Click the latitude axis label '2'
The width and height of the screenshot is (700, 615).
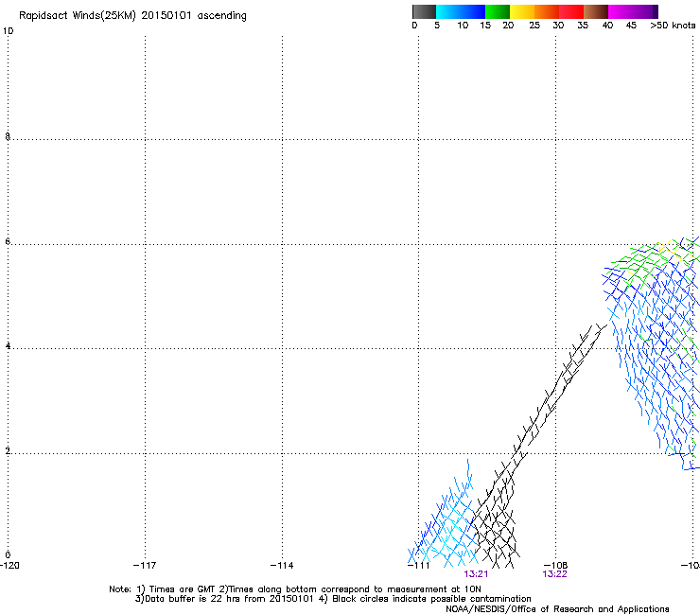[x=8, y=450]
